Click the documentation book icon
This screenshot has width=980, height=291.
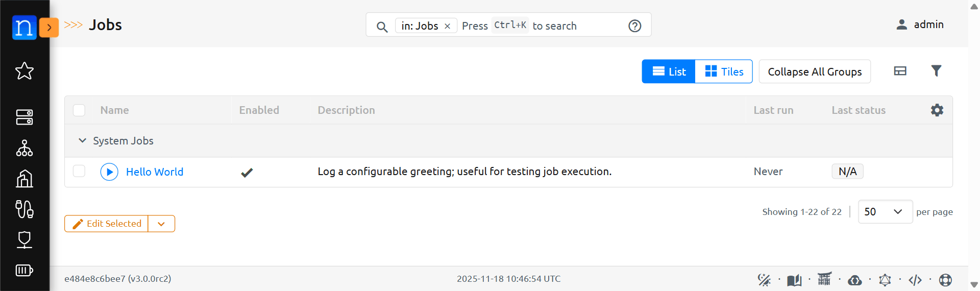click(x=794, y=280)
